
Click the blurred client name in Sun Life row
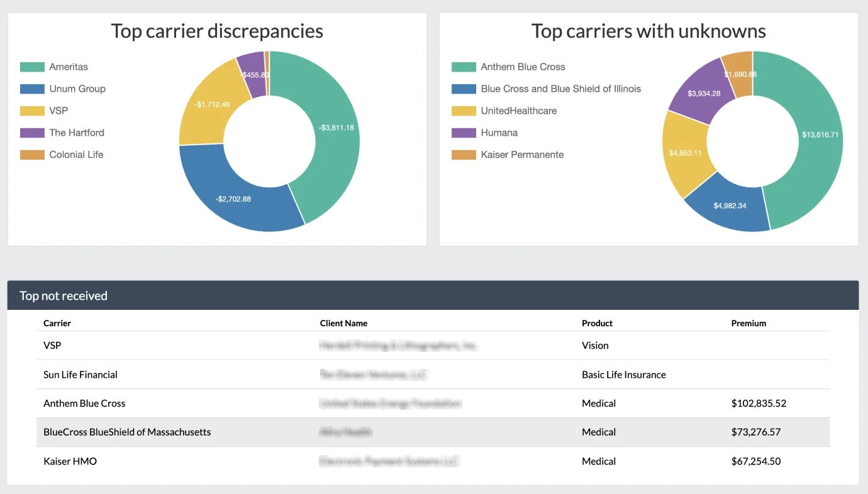[373, 375]
